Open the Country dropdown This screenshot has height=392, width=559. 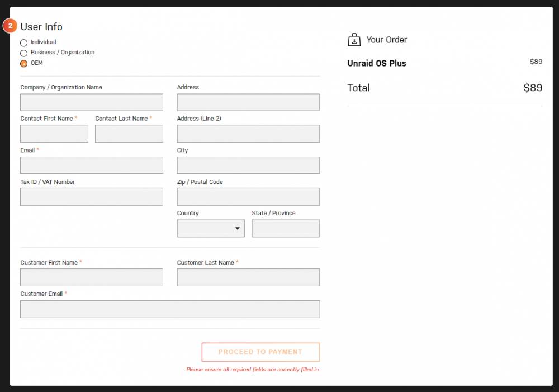(211, 228)
